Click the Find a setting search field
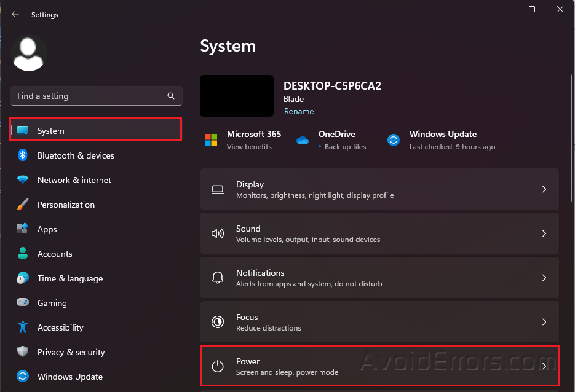Screen dimensions: 575x392 pyautogui.click(x=89, y=96)
